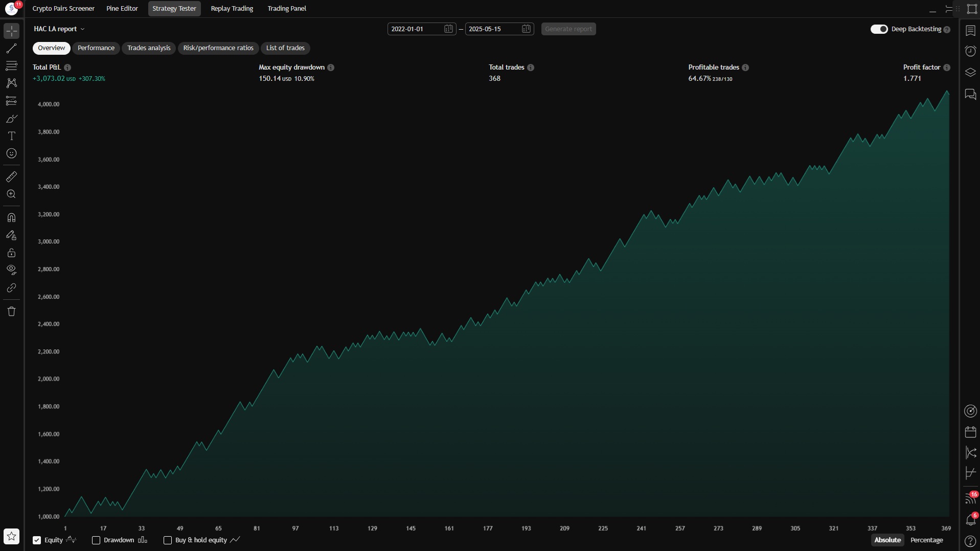Open the List of trades tab

coord(285,48)
